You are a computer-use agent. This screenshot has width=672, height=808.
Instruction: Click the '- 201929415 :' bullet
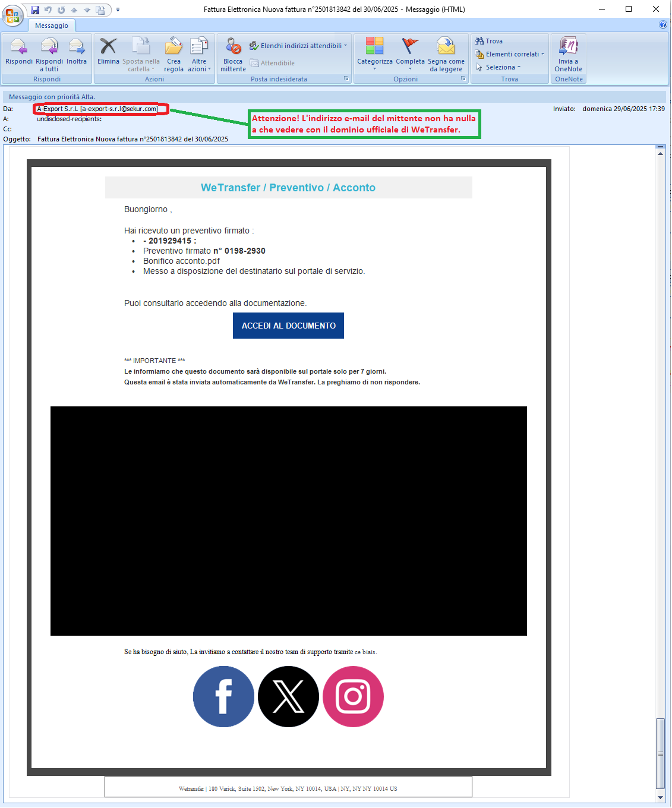point(169,241)
